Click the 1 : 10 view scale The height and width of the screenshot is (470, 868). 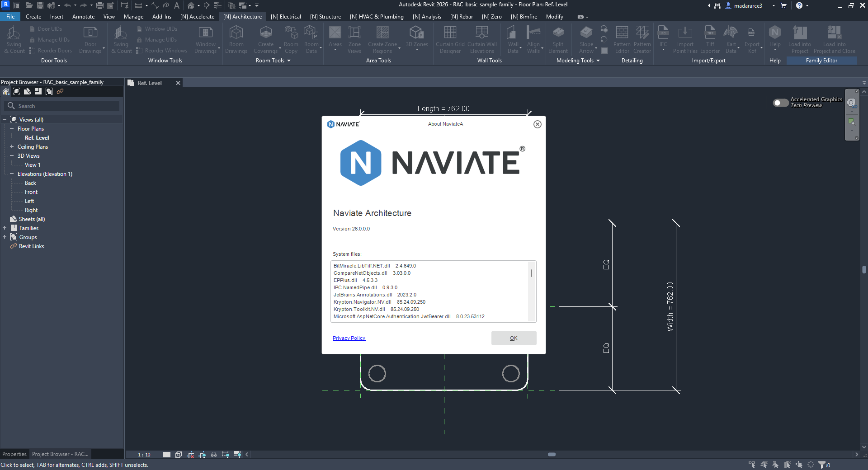pyautogui.click(x=144, y=455)
